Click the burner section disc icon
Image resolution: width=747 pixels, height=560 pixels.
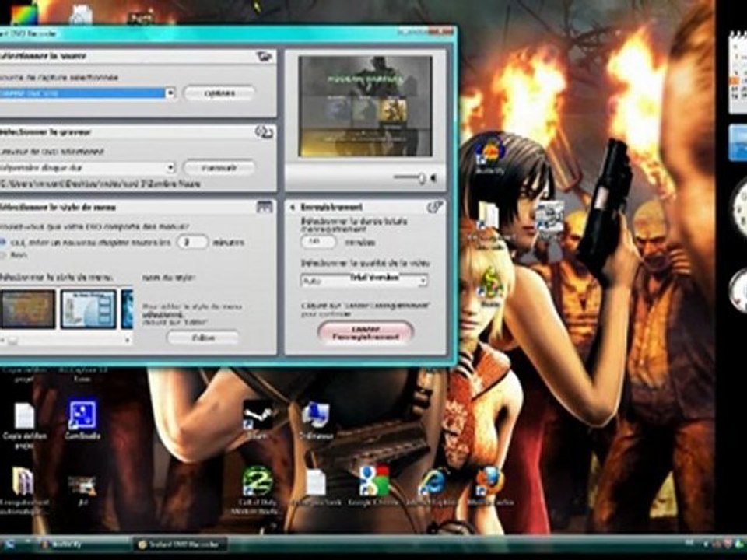[264, 132]
